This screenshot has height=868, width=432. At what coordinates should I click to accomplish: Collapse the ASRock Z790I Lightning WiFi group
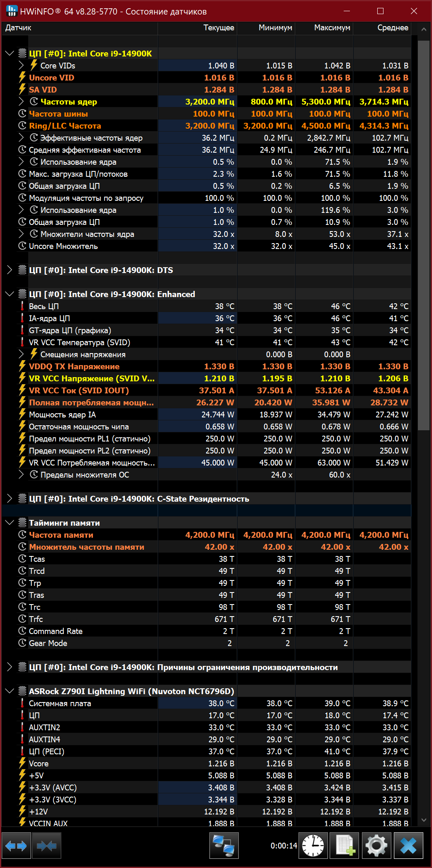tap(10, 691)
